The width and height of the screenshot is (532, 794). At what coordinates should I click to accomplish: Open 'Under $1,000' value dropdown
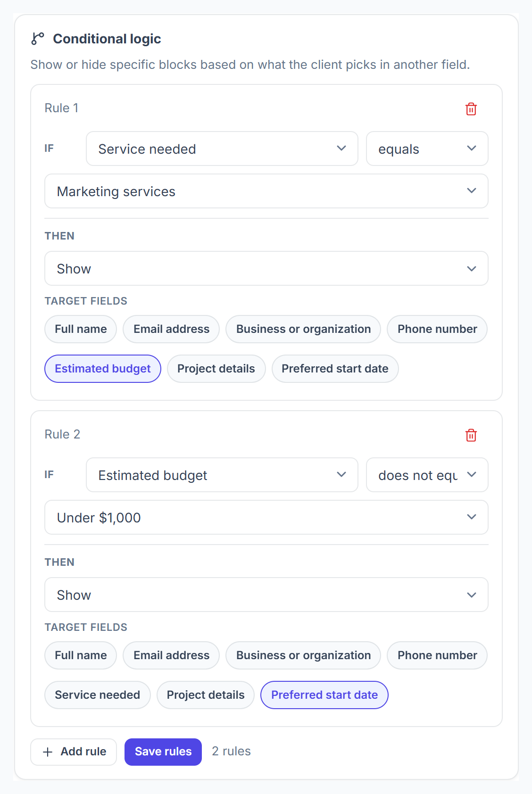266,517
